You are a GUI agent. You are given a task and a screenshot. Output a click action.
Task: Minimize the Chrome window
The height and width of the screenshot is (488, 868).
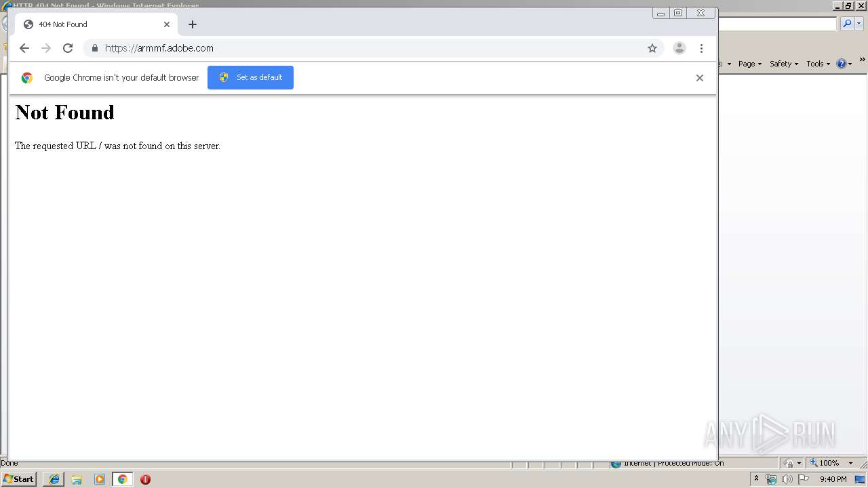point(661,13)
